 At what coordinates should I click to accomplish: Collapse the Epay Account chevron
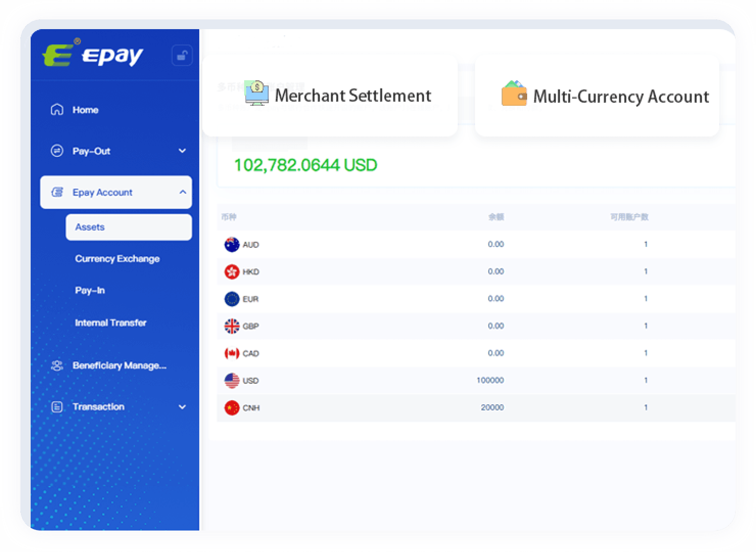pyautogui.click(x=182, y=192)
